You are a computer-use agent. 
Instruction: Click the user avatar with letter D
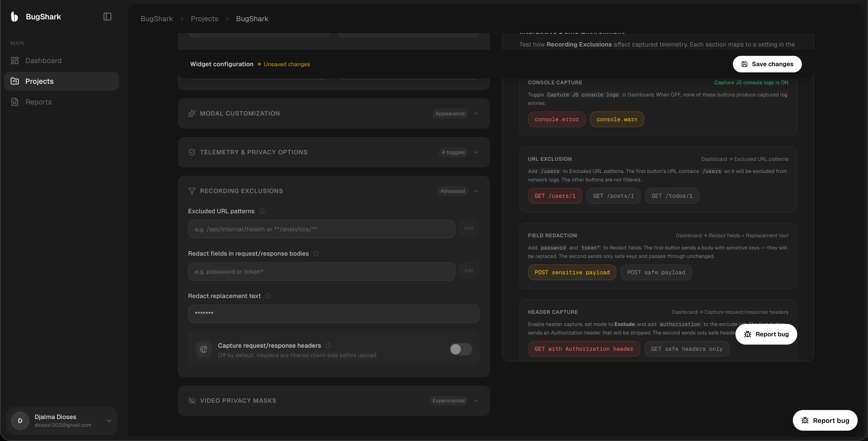(20, 420)
